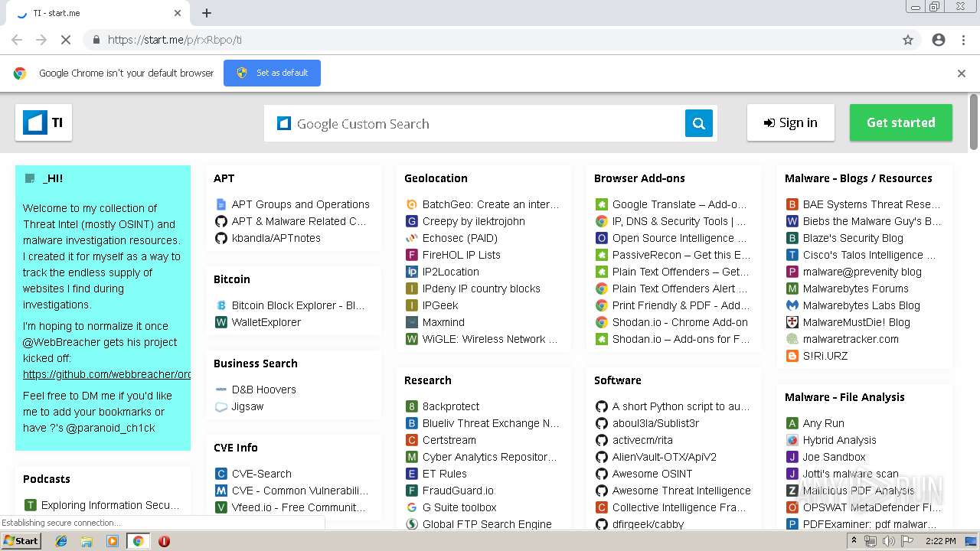Click the GitHub icon beside activecm/rita
980x551 pixels.
click(x=602, y=440)
